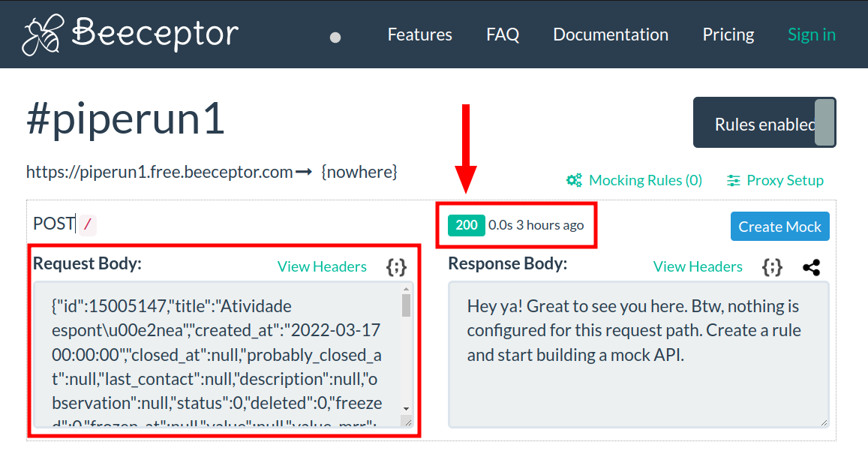Click the scroll down arrow in Request Body
Image resolution: width=868 pixels, height=454 pixels.
[x=406, y=405]
